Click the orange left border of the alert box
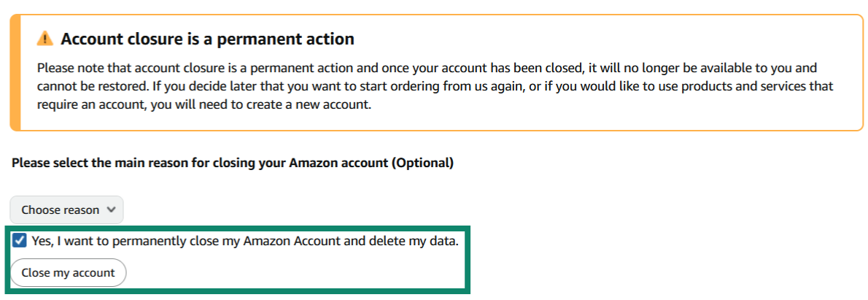868x300 pixels. (x=15, y=72)
